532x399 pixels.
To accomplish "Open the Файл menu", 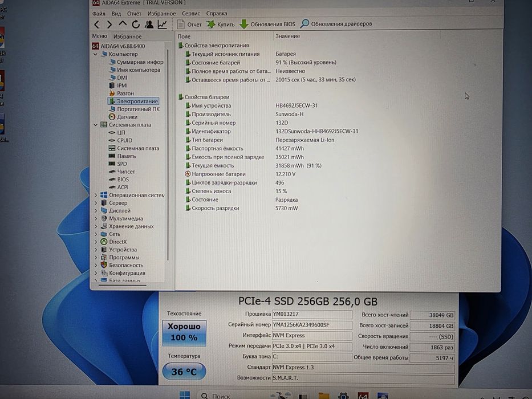I will (99, 14).
